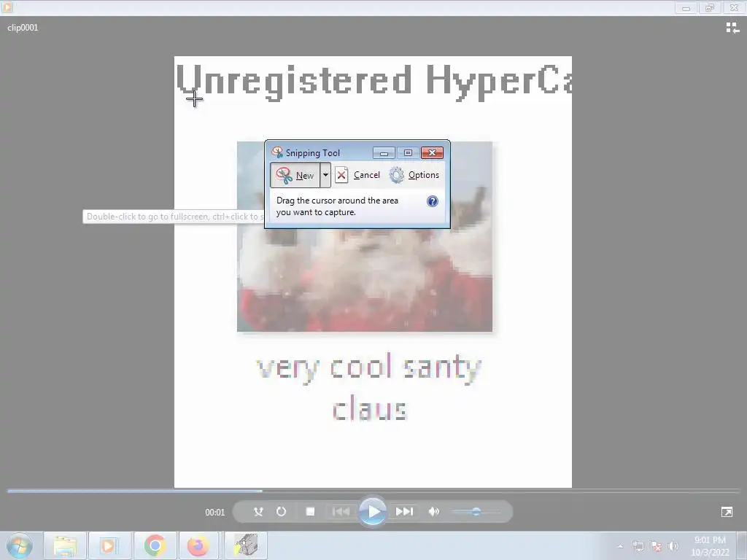This screenshot has height=560, width=747.
Task: Open the New snip type dropdown arrow
Action: 325,175
